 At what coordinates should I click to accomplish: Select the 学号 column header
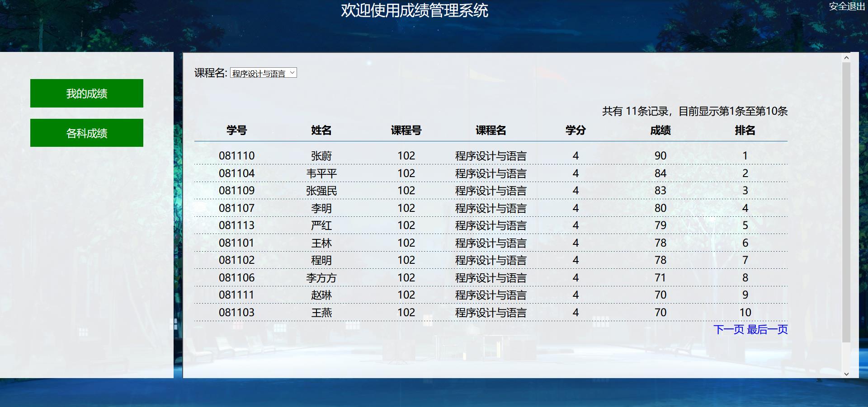pos(236,131)
